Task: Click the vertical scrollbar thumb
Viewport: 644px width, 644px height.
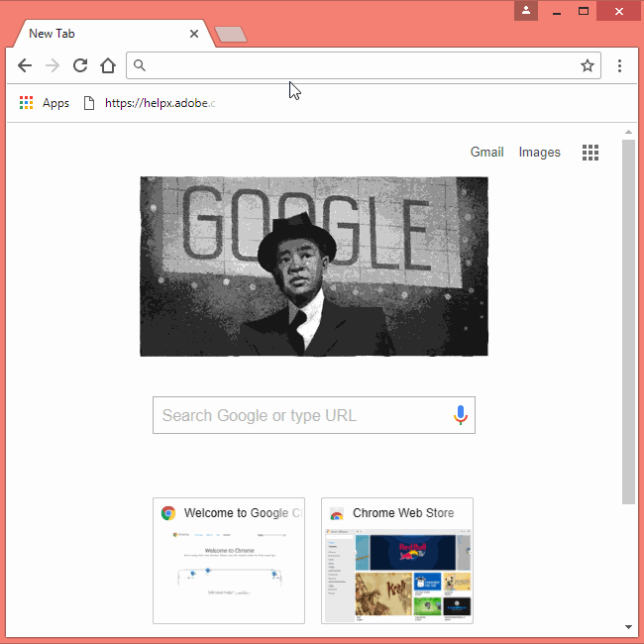Action: click(628, 322)
